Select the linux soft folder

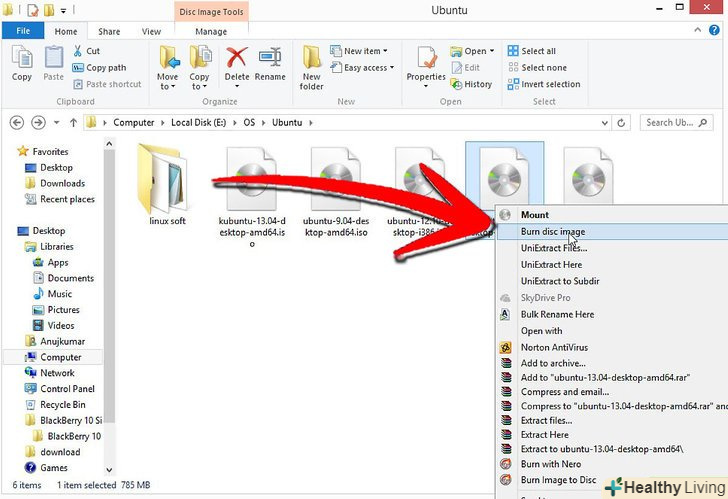pos(165,186)
